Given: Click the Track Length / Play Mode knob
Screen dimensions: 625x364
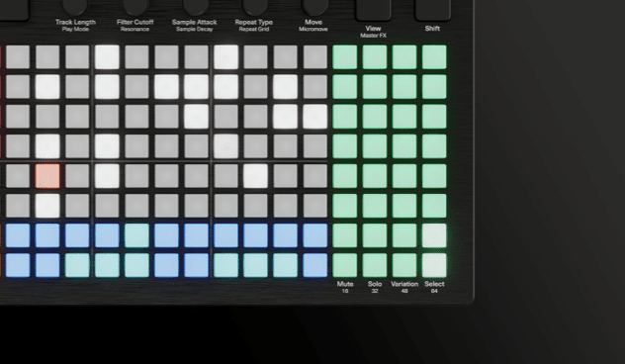Looking at the screenshot, I should 75,6.
